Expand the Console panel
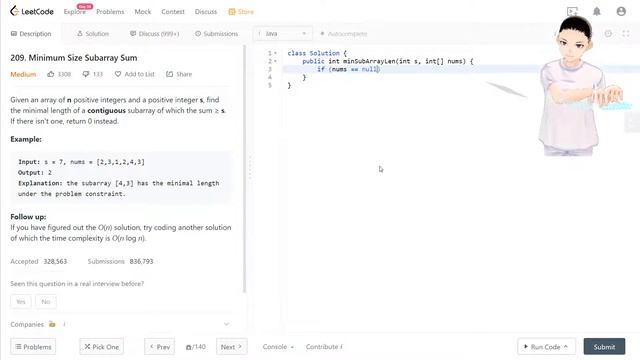The width and height of the screenshot is (640, 360). point(278,347)
